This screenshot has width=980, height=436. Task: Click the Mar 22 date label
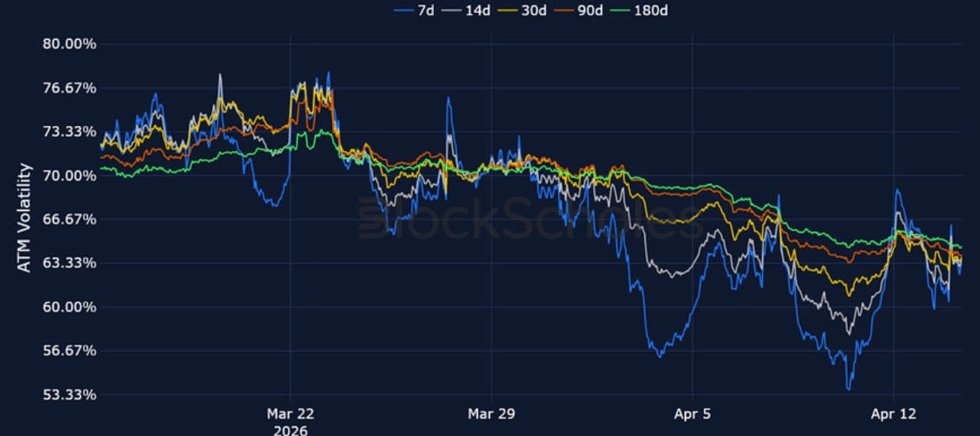290,414
